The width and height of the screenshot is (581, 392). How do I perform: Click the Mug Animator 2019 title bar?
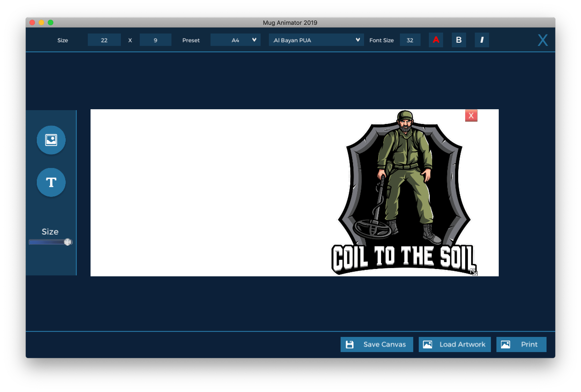[290, 22]
